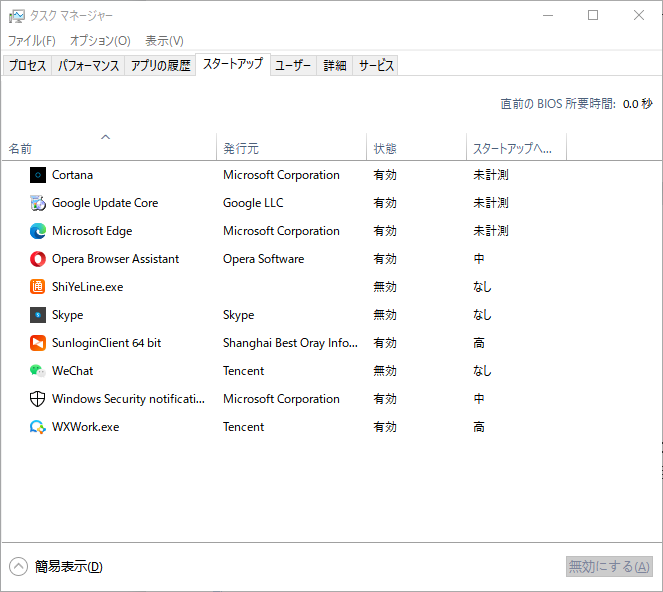Viewport: 663px width, 592px height.
Task: Click the Microsoft Edge icon
Action: point(38,231)
